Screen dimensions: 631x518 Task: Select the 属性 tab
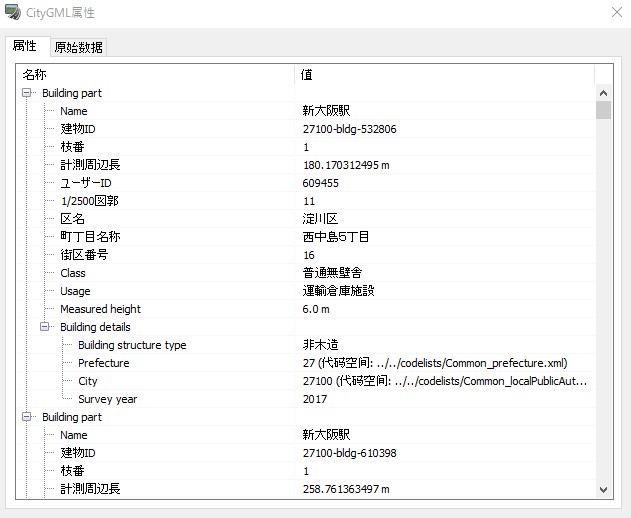(25, 46)
